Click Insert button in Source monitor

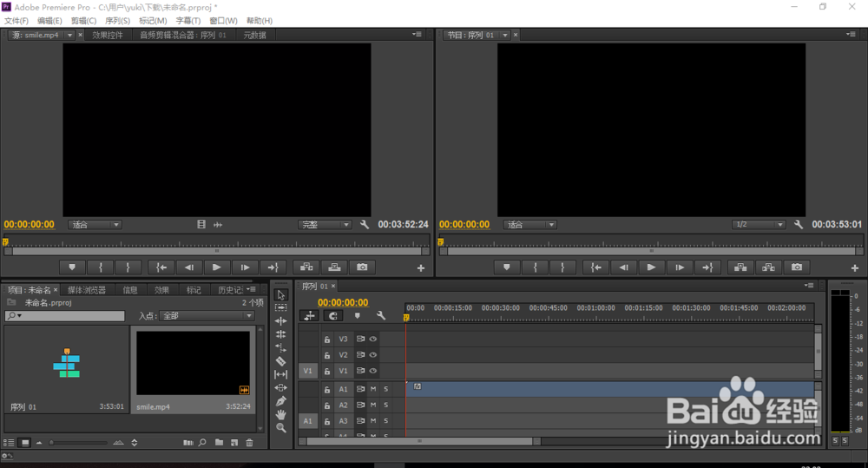pos(306,267)
